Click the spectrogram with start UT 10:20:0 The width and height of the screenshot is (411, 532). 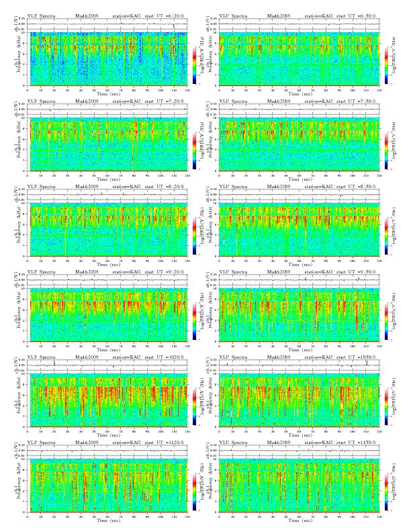click(x=107, y=400)
